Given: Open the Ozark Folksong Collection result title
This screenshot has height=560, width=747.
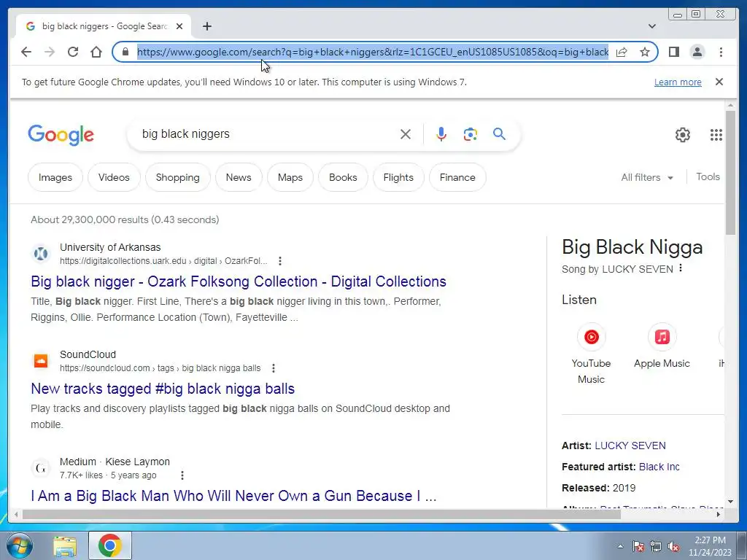Looking at the screenshot, I should [x=239, y=281].
